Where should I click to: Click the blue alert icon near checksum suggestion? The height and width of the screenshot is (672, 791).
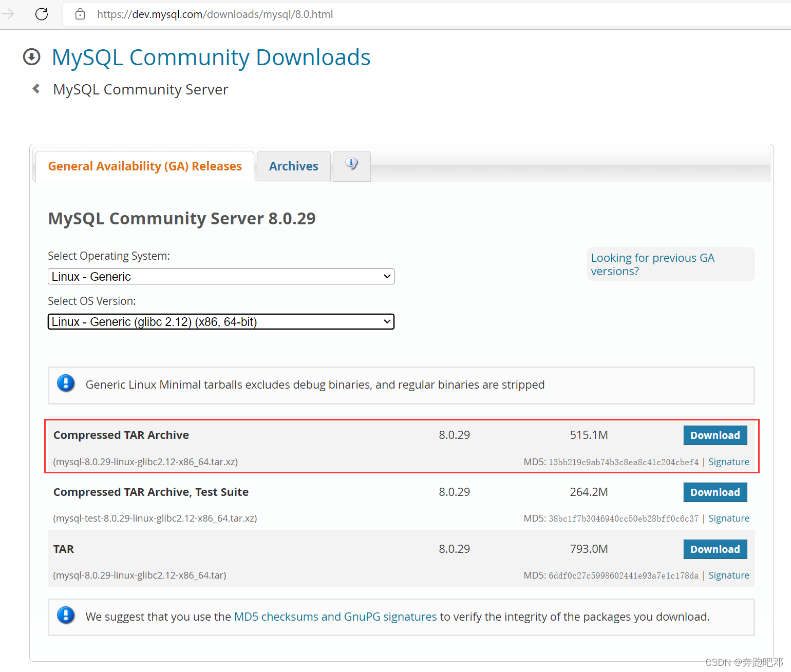click(x=66, y=615)
